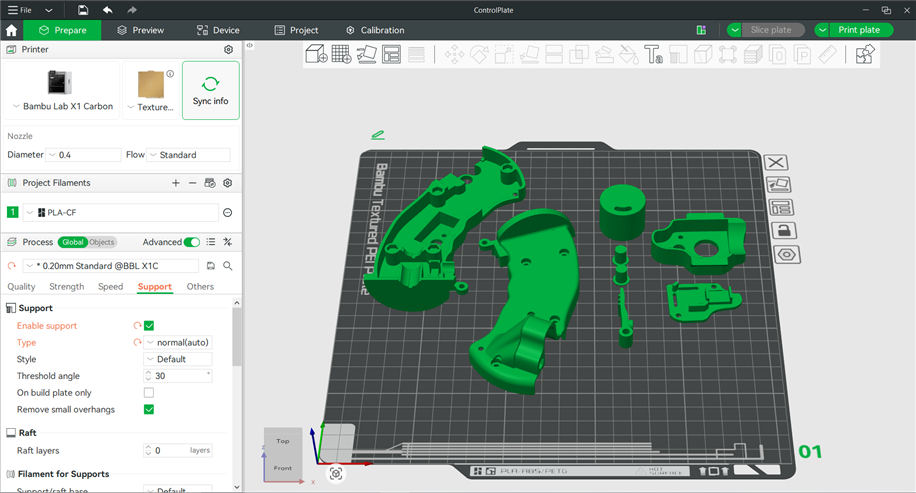This screenshot has width=916, height=493.
Task: Save the process preset disk icon
Action: pos(211,266)
